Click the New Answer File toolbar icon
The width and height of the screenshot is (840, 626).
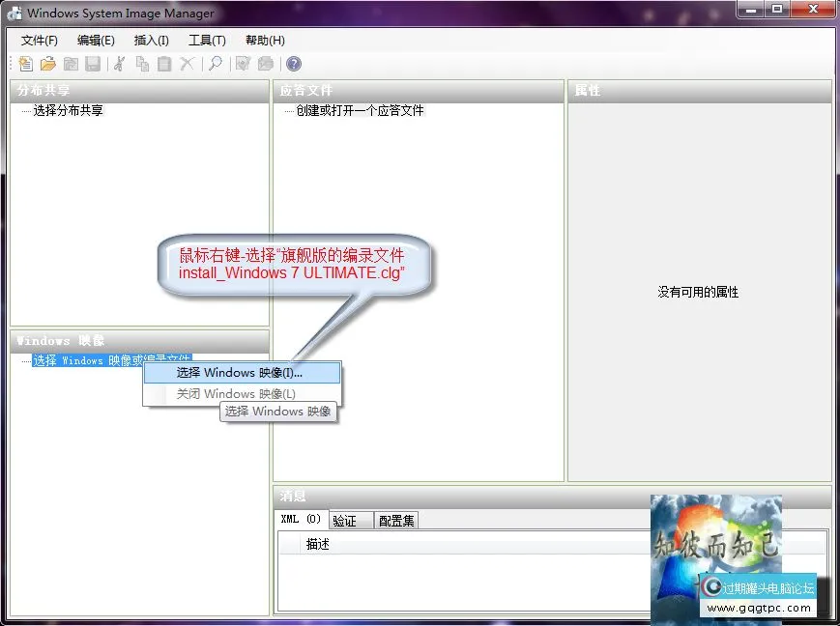click(x=25, y=64)
